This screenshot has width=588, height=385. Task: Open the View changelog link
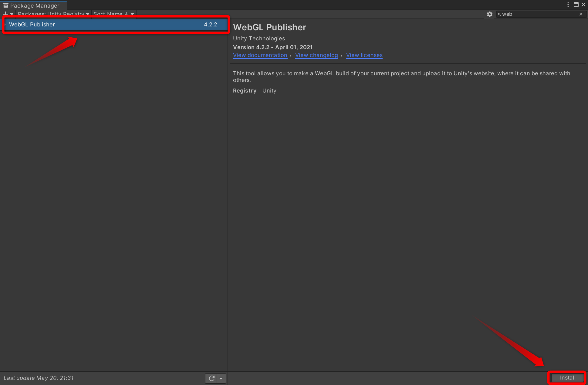pyautogui.click(x=316, y=55)
